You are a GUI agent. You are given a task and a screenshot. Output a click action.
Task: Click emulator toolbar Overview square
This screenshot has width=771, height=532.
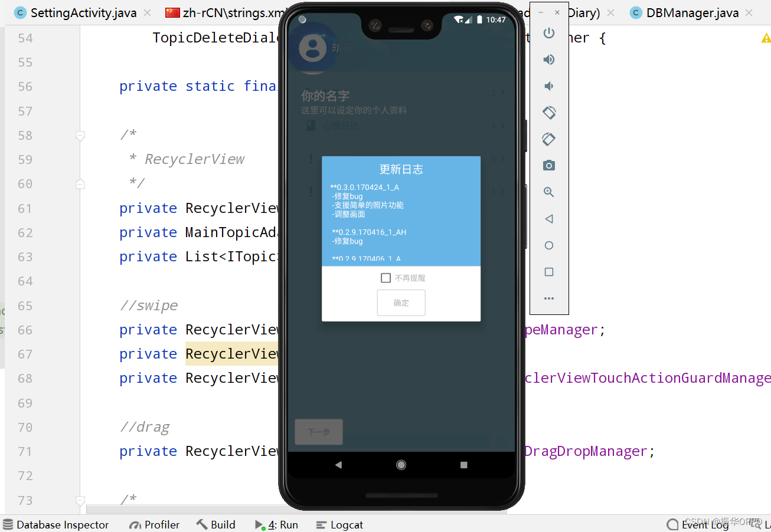tap(549, 272)
